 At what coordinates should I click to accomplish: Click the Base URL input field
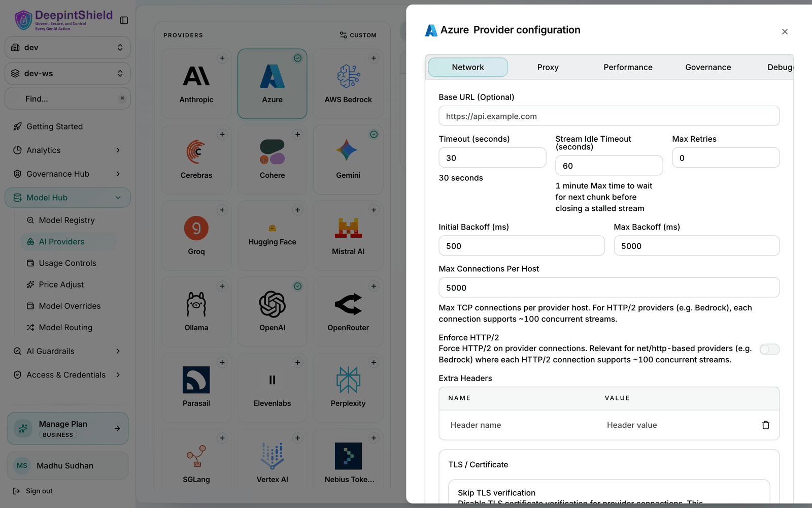click(609, 116)
